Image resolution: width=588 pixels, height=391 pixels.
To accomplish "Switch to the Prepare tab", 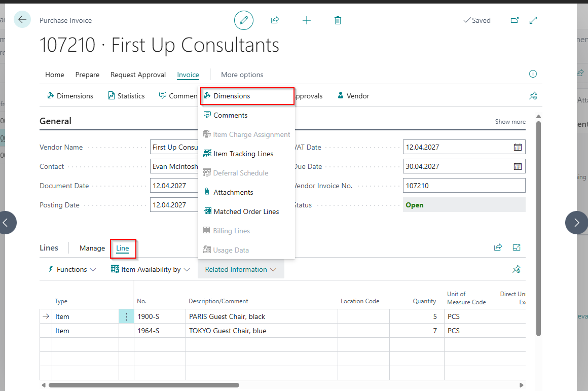I will 87,75.
